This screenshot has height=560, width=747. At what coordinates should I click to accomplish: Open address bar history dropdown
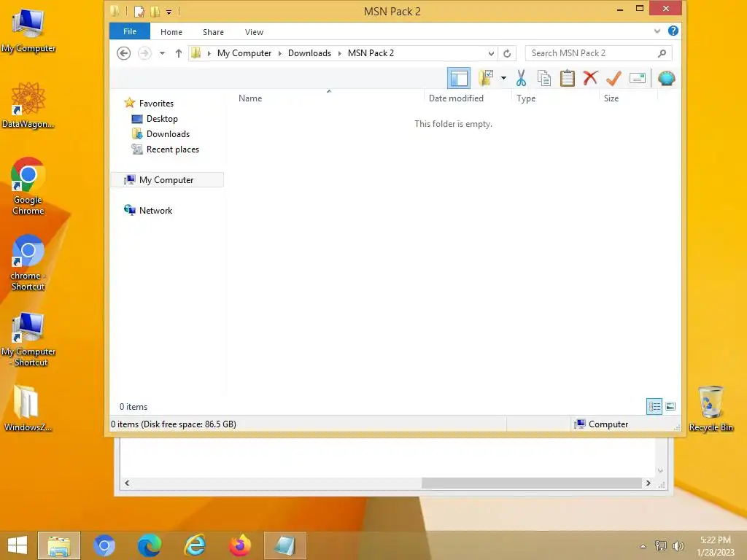coord(491,52)
